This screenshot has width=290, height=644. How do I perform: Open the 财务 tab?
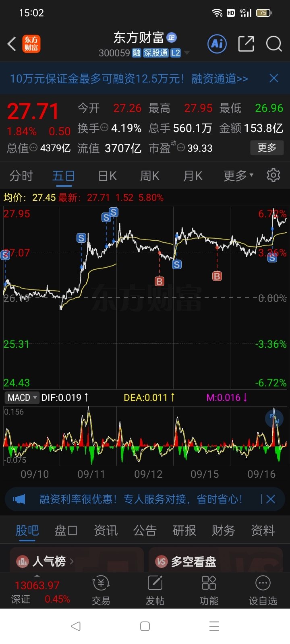[224, 530]
